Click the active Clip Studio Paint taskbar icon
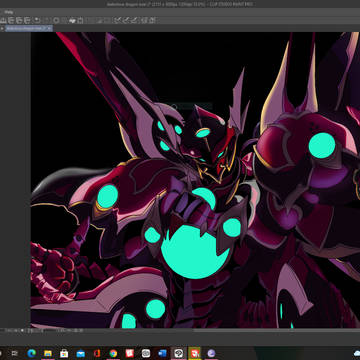 (179, 353)
